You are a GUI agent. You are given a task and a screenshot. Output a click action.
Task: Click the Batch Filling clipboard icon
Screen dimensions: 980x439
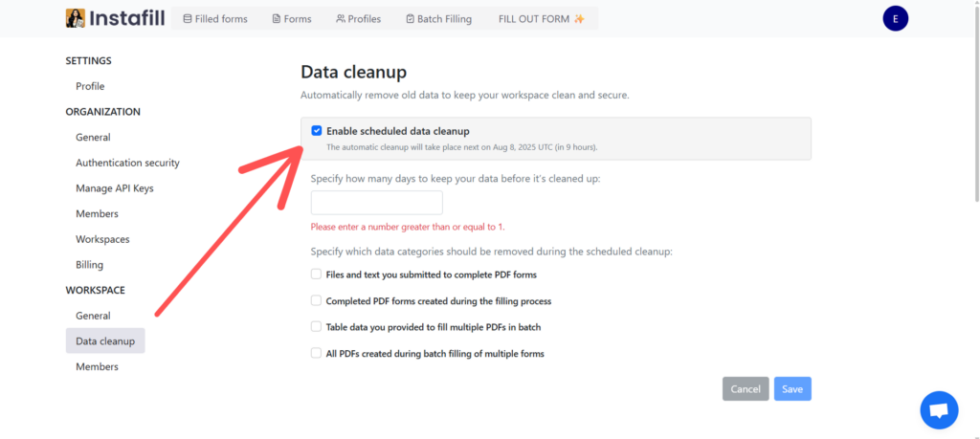(x=410, y=19)
